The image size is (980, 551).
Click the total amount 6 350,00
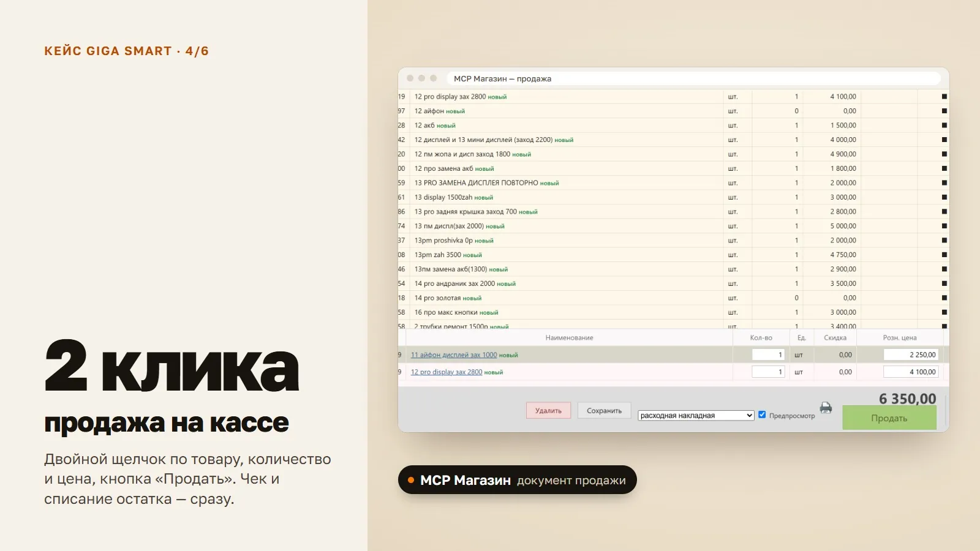click(908, 399)
